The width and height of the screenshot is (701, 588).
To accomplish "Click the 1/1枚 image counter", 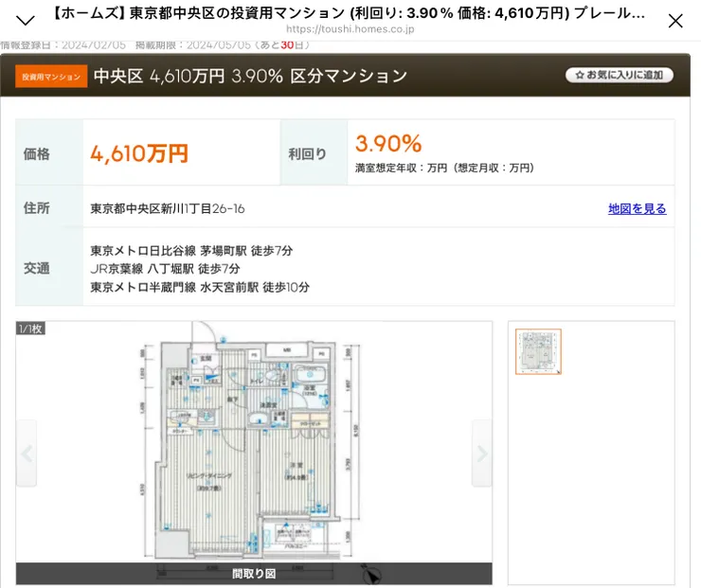I will (30, 329).
